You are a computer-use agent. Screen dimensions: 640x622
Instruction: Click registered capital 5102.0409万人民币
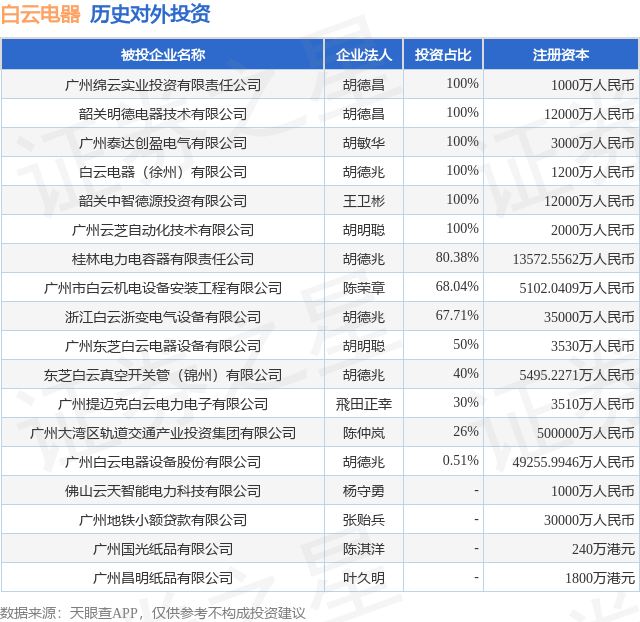click(x=577, y=288)
